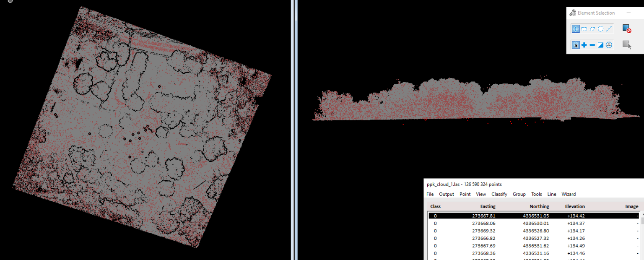Image resolution: width=644 pixels, height=260 pixels.
Task: Choose the Circle selection method icon
Action: pos(600,29)
